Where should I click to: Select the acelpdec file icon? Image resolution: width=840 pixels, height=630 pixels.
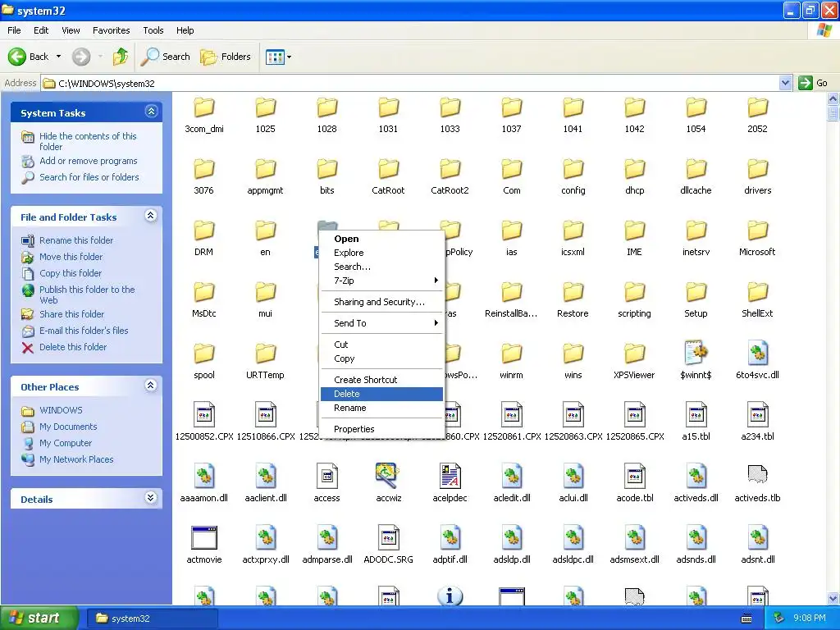tap(450, 476)
